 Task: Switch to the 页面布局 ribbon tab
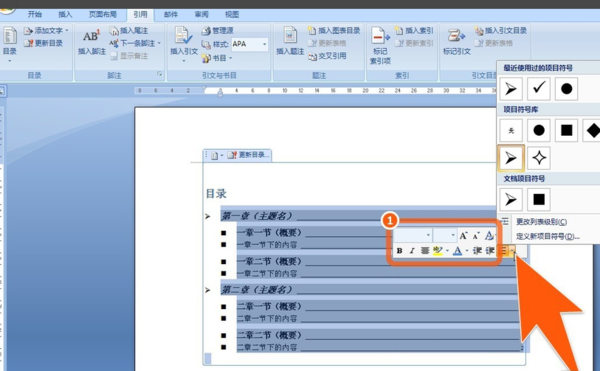click(x=103, y=15)
